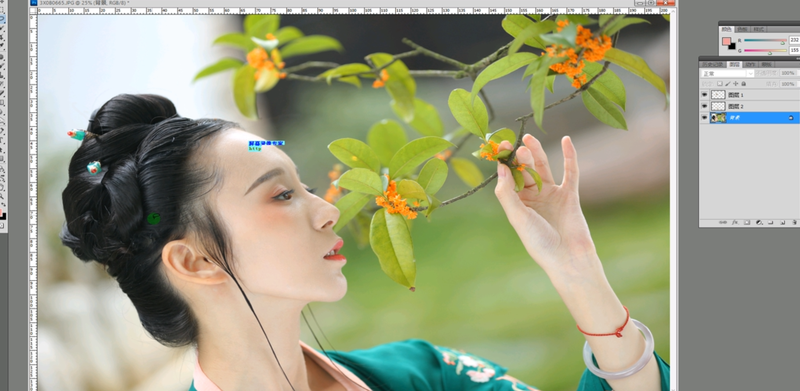Click the pink foreground color swatch in Color panel
The image size is (800, 391).
[x=727, y=41]
